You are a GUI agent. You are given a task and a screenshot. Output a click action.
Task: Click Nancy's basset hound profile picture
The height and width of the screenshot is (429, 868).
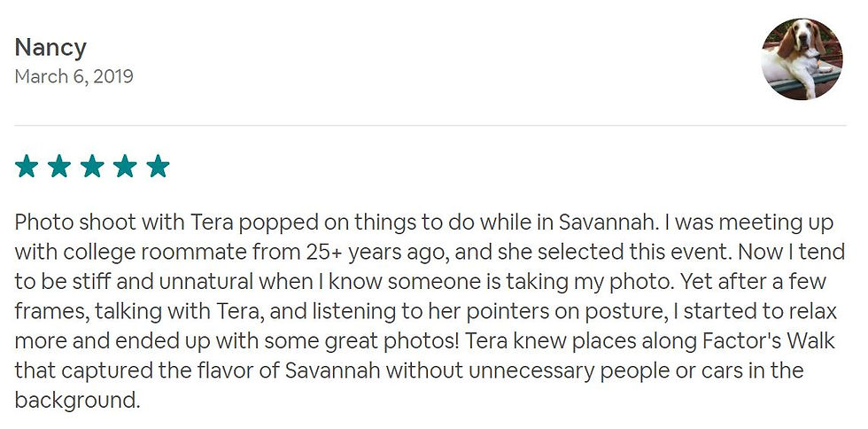click(x=802, y=59)
